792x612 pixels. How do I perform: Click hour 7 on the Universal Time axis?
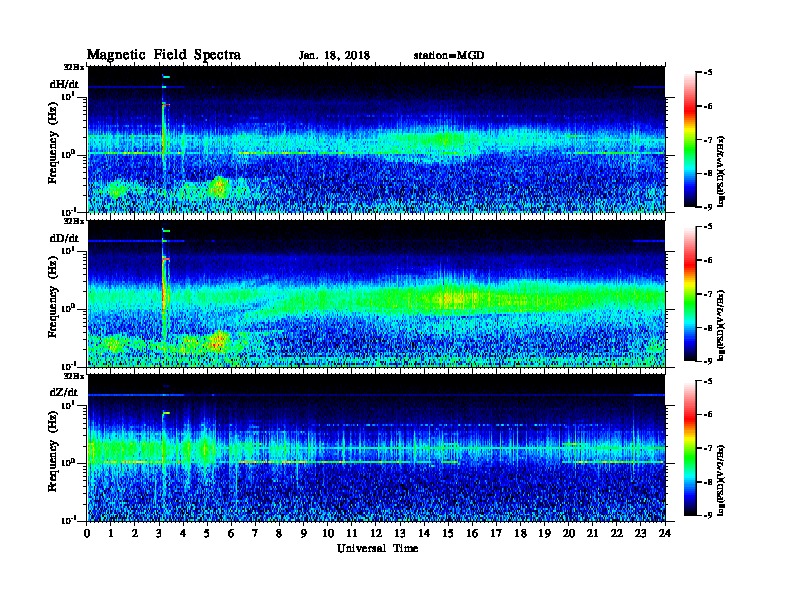click(x=256, y=533)
